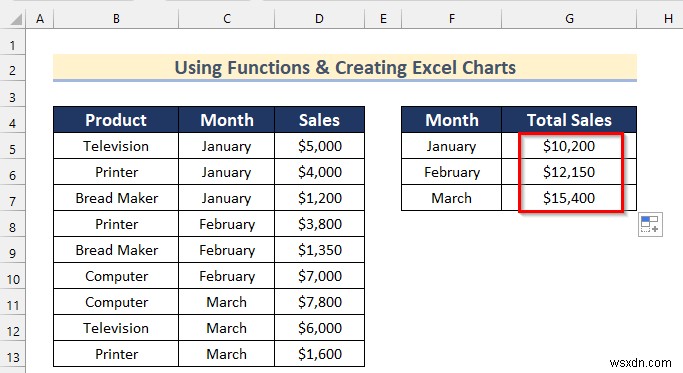Screen dimensions: 683x373
Task: Select the January month cell in row 7
Action: 227,198
